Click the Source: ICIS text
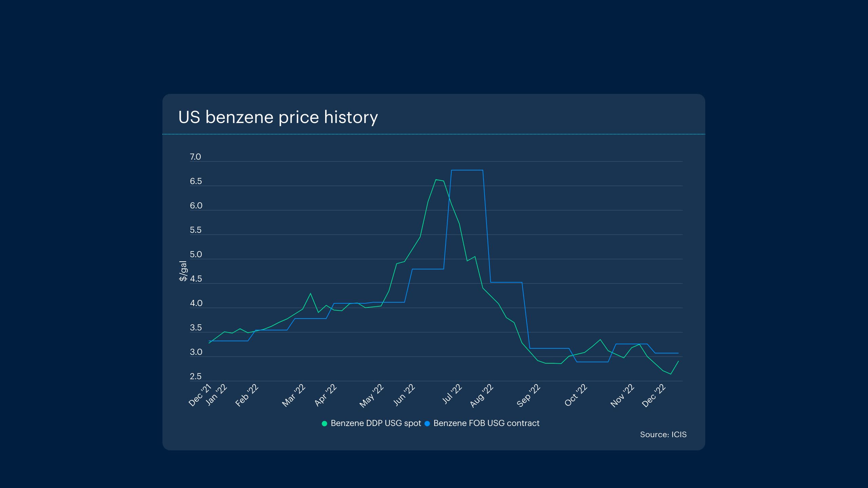 click(663, 434)
